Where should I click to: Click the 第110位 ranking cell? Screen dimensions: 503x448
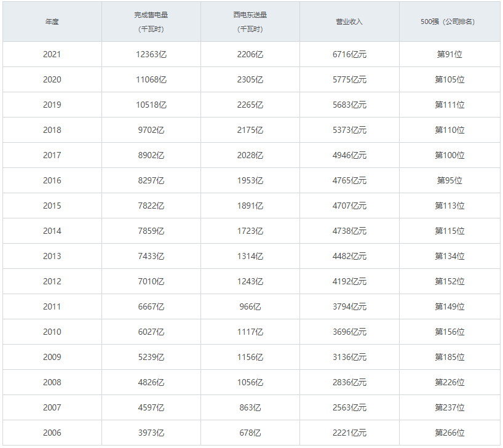(450, 130)
